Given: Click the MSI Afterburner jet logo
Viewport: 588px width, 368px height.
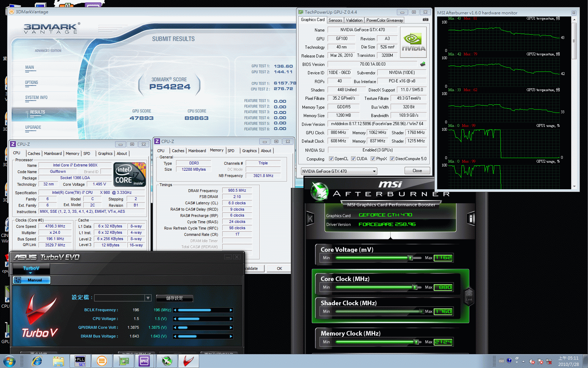Looking at the screenshot, I should (x=319, y=192).
